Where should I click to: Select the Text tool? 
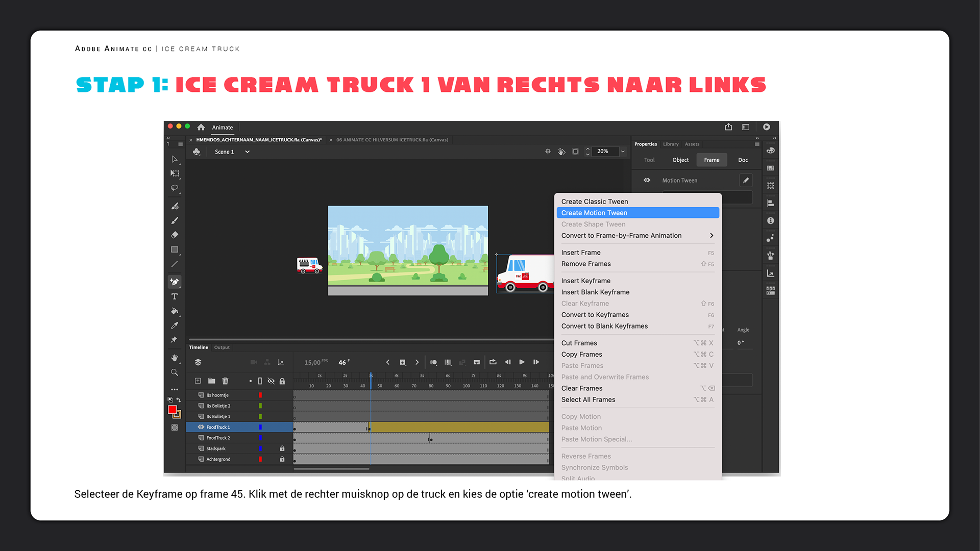tap(175, 296)
